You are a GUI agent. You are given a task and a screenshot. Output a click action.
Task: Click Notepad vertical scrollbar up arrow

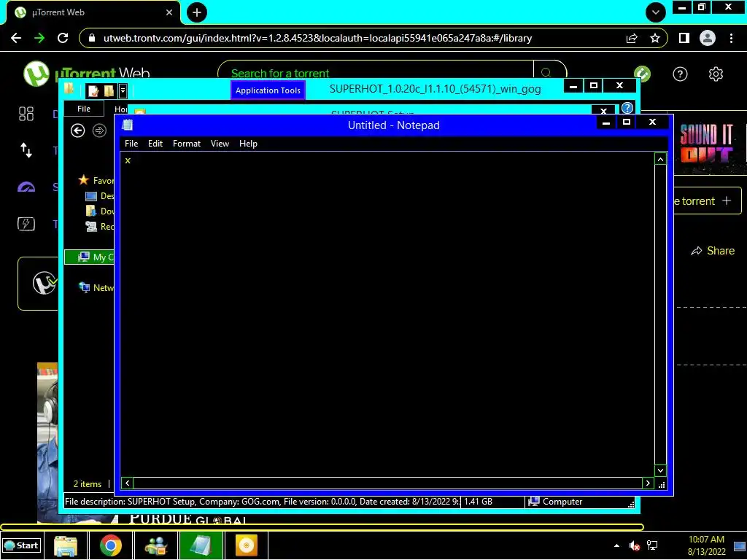point(660,160)
